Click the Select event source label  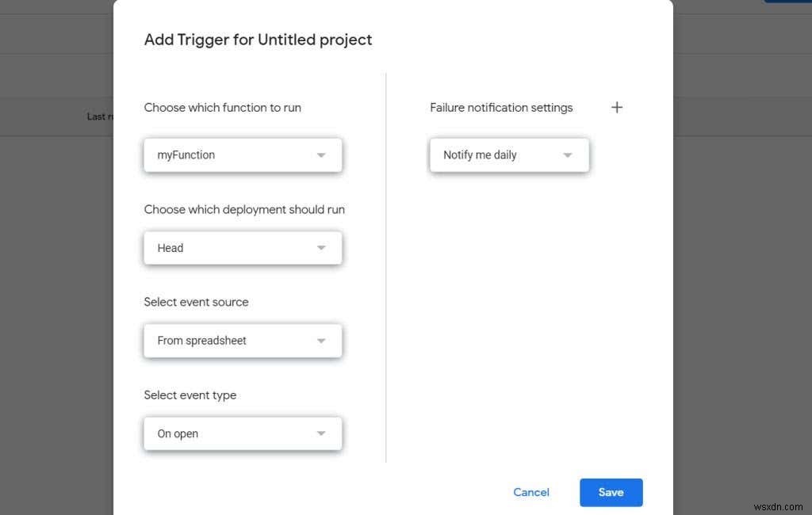coord(196,302)
